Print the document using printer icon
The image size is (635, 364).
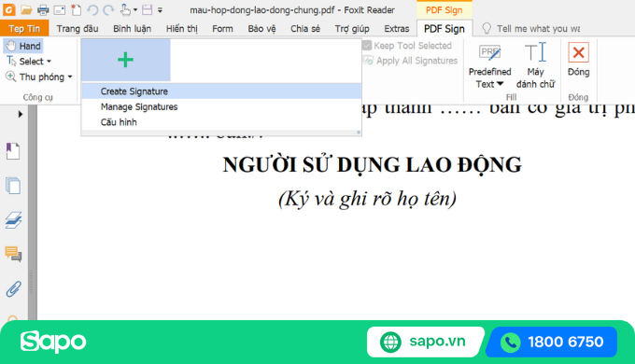[43, 10]
